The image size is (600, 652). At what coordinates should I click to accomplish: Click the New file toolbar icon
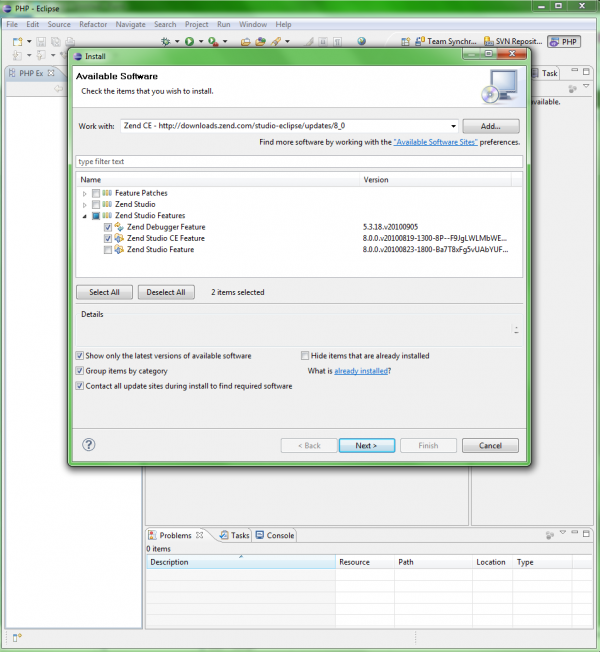[x=17, y=42]
